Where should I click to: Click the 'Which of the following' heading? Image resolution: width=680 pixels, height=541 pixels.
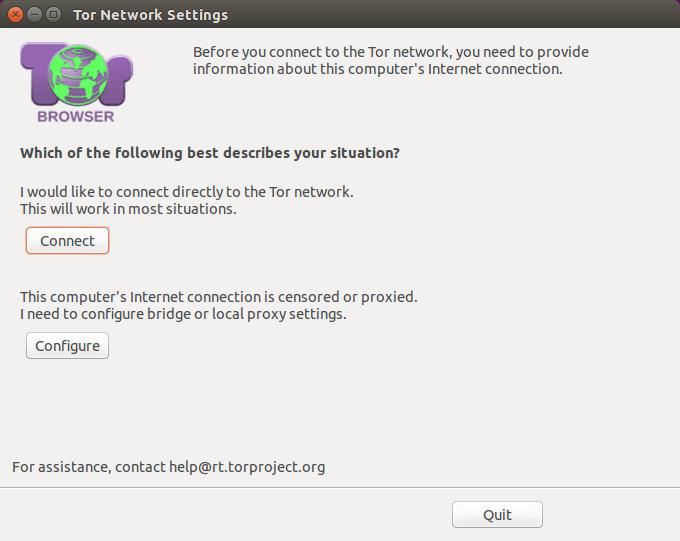pyautogui.click(x=209, y=153)
